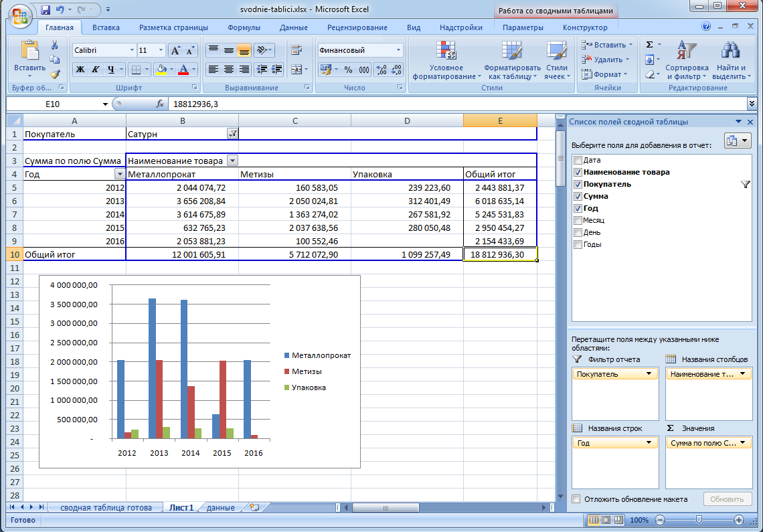Expand the Name Box dropdown arrow

coord(105,104)
